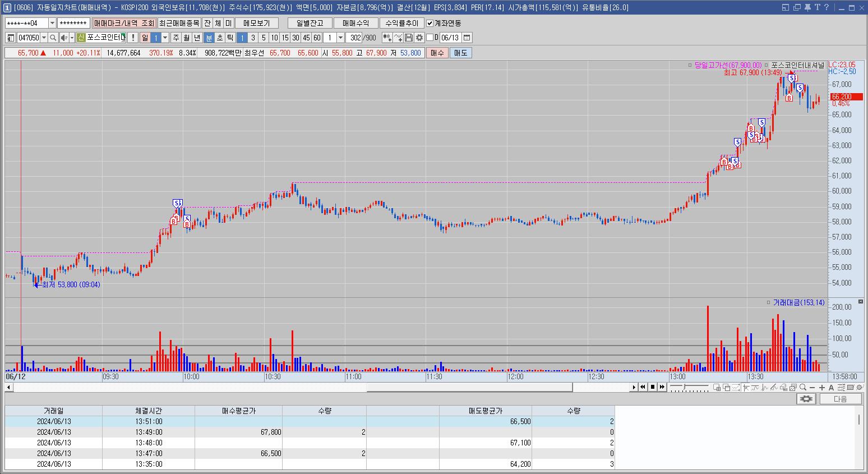Select the 년 yearly chart toggle
Screen dimensions: 868x474
coord(197,38)
